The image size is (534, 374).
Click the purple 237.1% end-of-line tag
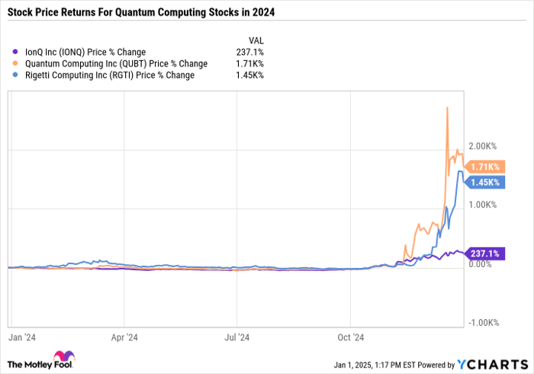(x=485, y=253)
